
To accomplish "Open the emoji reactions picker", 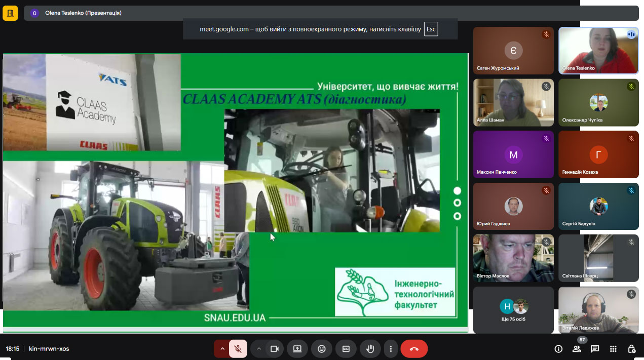I will [321, 349].
